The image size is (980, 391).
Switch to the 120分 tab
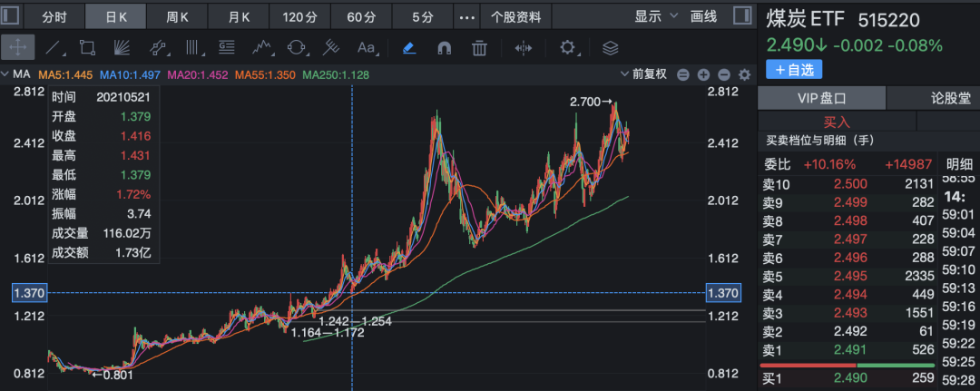click(x=300, y=17)
